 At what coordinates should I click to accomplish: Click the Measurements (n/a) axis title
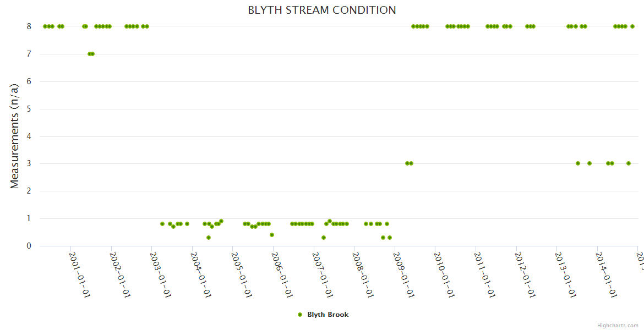point(15,135)
